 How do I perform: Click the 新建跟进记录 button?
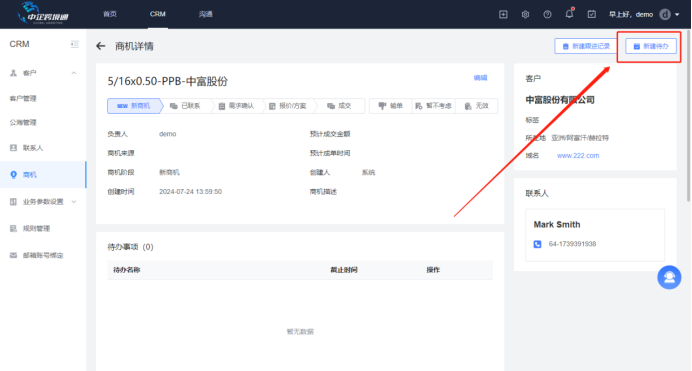586,46
